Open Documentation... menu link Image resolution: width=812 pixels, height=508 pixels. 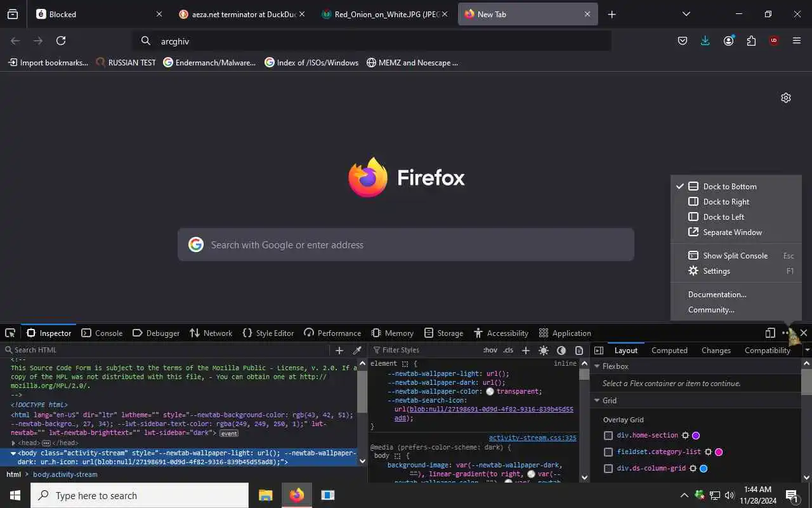(x=736, y=294)
